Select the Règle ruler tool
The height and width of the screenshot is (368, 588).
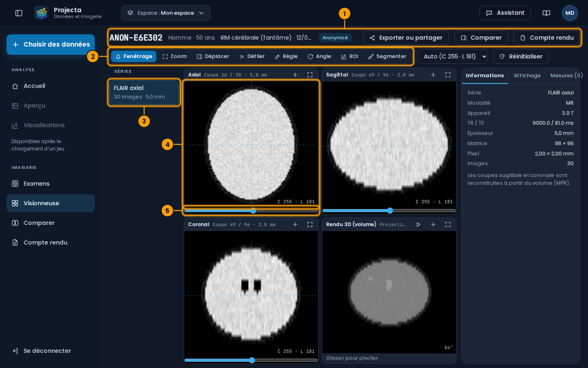pos(286,56)
